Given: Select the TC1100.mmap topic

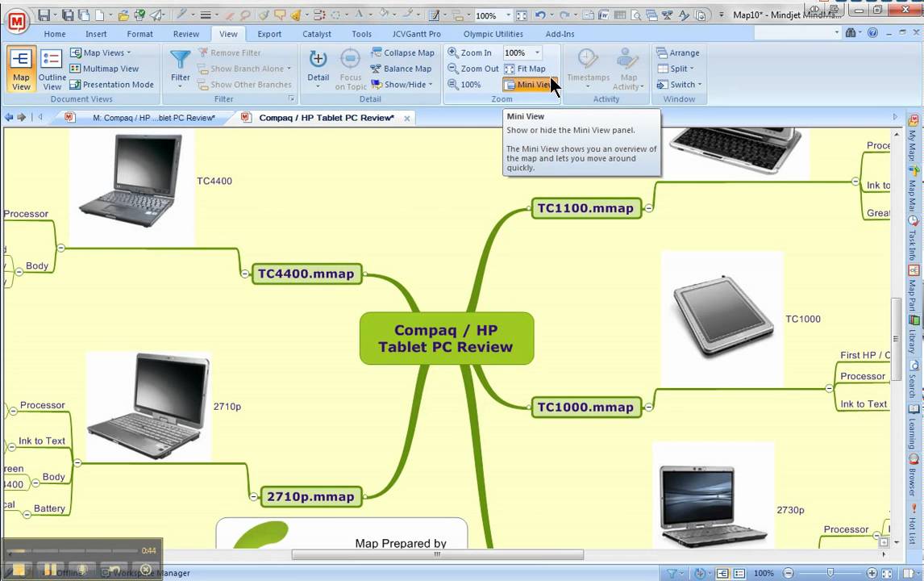Looking at the screenshot, I should pos(585,208).
